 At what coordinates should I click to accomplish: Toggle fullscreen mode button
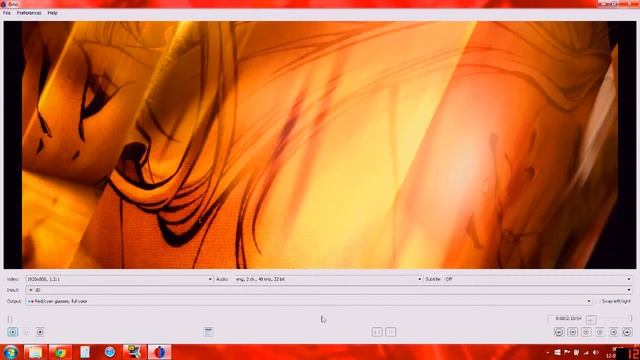point(377,332)
